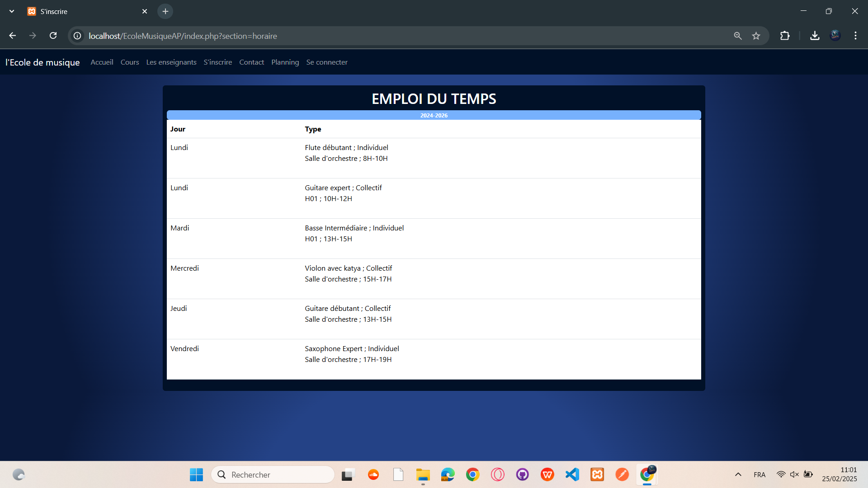Screen dimensions: 868x488
Task: Click the Se connecter link
Action: point(326,62)
